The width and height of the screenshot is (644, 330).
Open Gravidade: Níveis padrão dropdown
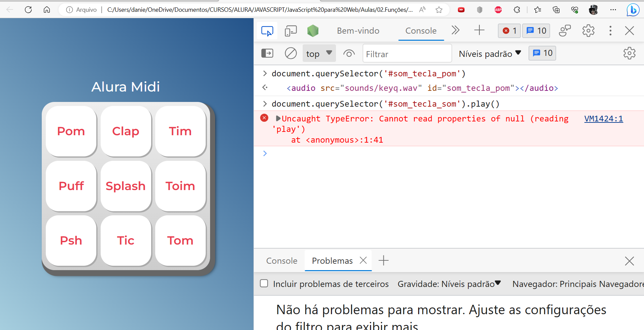tap(449, 284)
